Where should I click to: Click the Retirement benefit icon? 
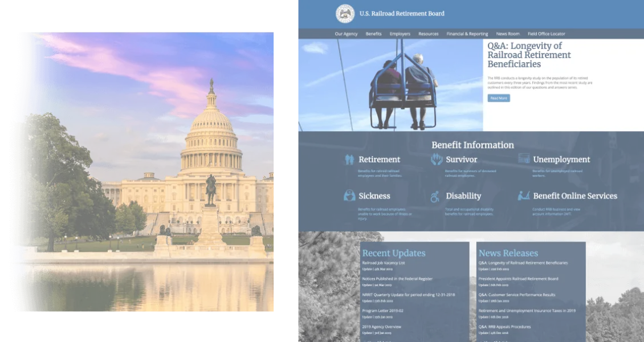(349, 160)
